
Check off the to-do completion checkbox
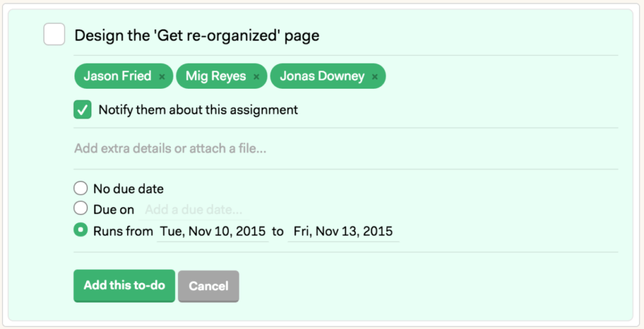click(54, 34)
